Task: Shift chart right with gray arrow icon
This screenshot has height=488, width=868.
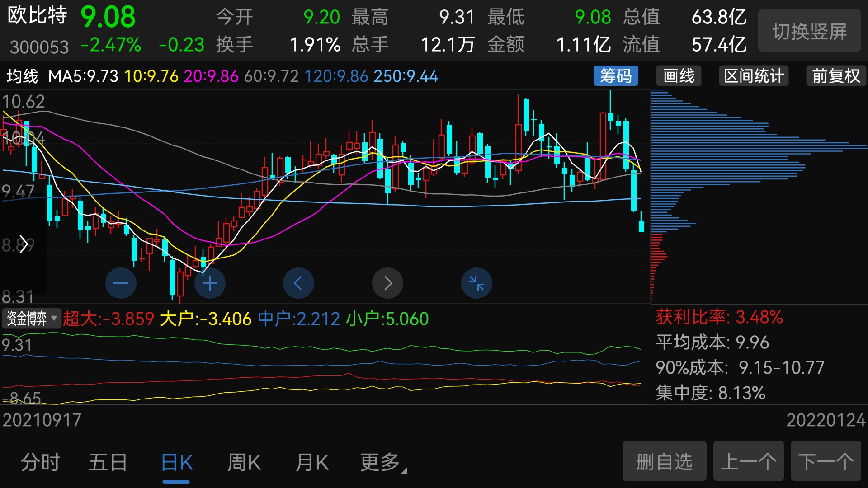Action: 387,283
